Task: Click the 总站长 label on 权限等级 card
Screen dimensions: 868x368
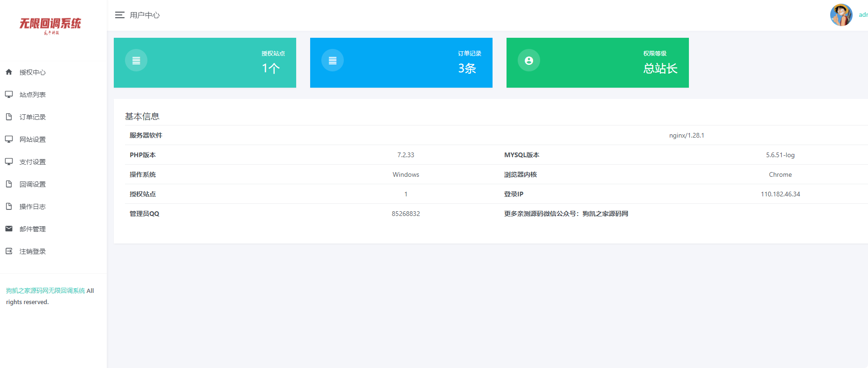Action: point(660,69)
